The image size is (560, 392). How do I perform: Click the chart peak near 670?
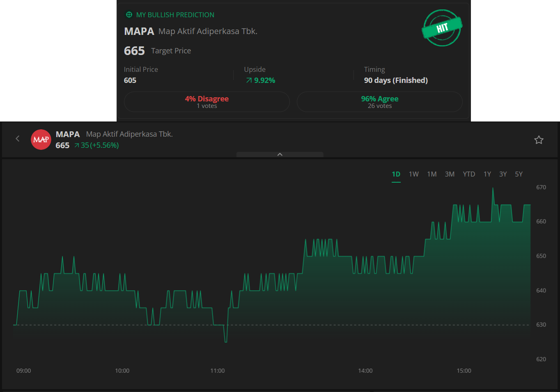[x=493, y=189]
